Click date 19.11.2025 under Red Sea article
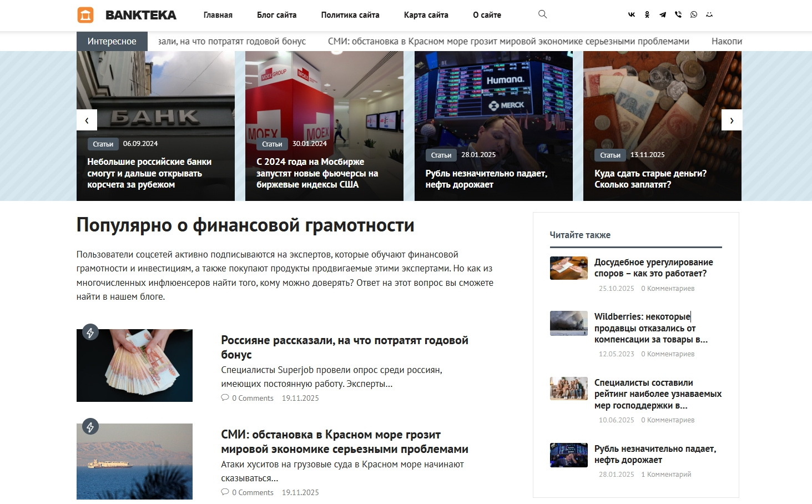The height and width of the screenshot is (504, 812). coord(300,492)
